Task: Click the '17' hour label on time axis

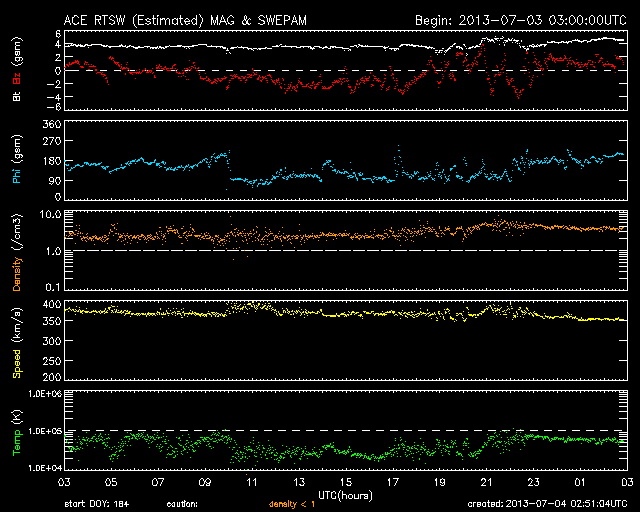Action: (x=393, y=482)
